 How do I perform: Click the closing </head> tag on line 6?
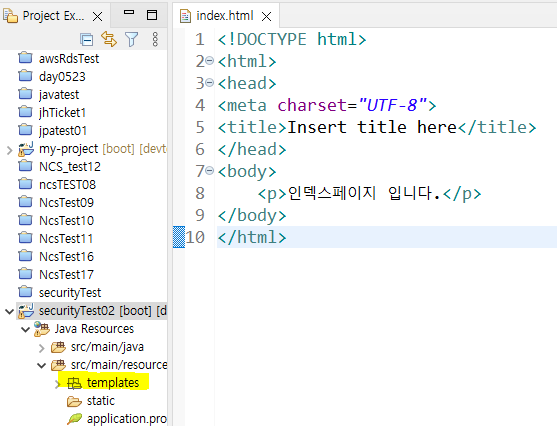point(252,149)
